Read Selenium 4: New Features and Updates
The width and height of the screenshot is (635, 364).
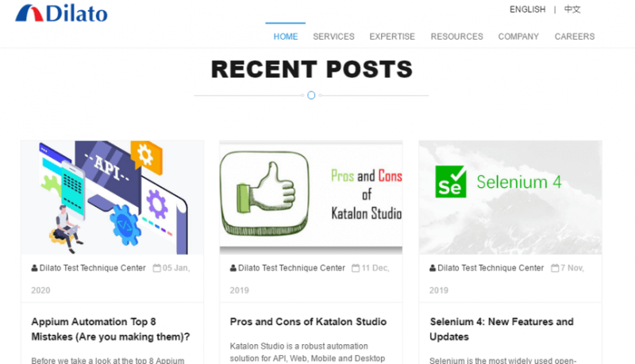point(501,329)
